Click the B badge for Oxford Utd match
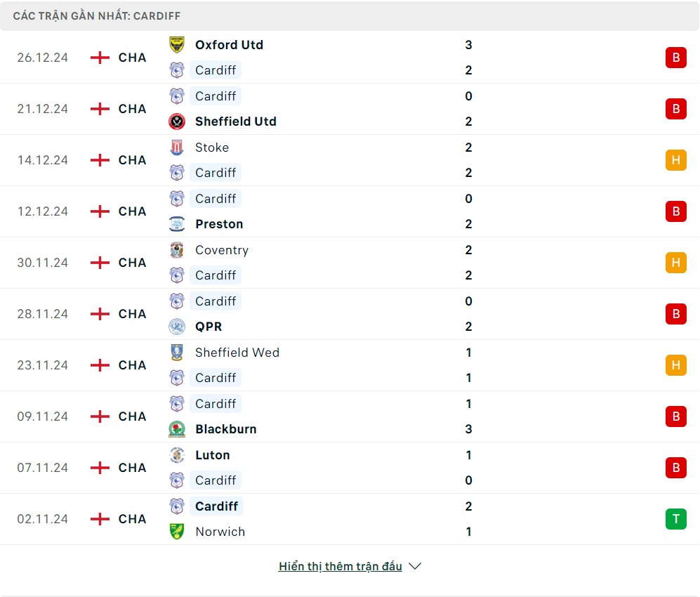This screenshot has width=700, height=597. (x=675, y=58)
